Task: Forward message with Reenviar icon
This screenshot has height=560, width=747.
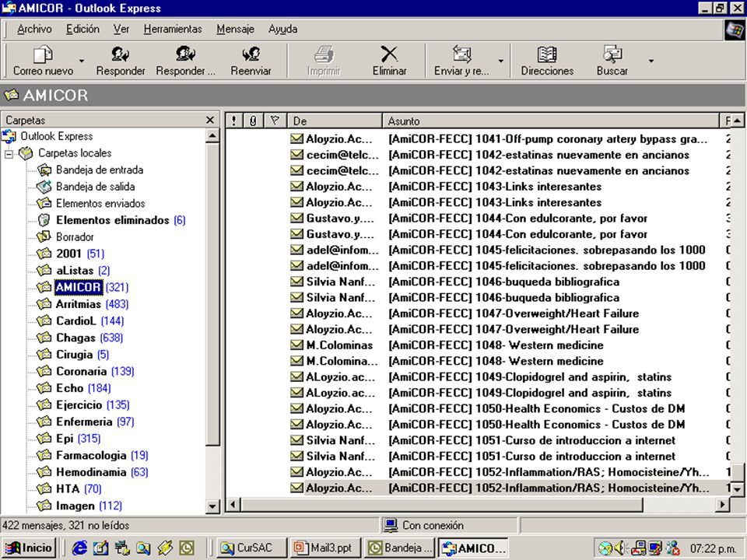Action: click(x=251, y=54)
